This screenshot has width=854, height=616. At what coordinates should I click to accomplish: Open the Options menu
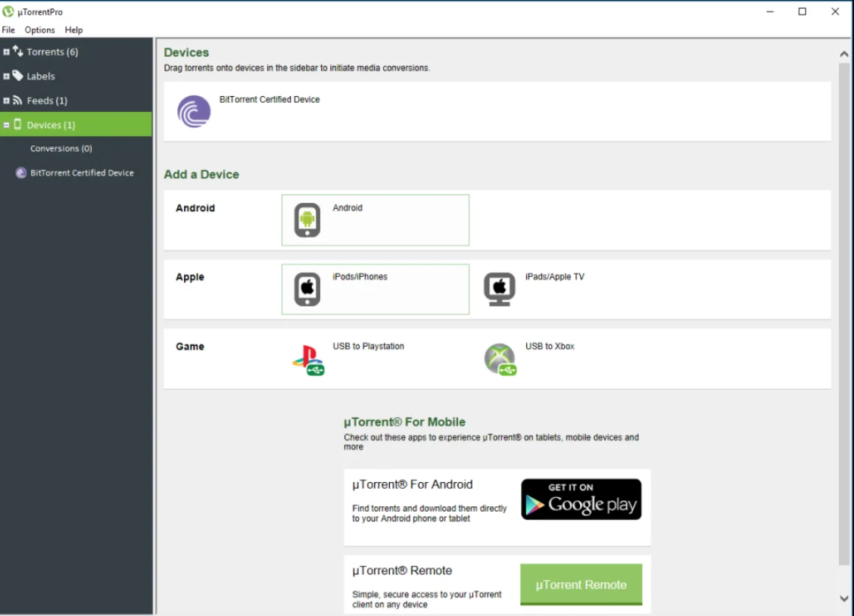pos(39,30)
